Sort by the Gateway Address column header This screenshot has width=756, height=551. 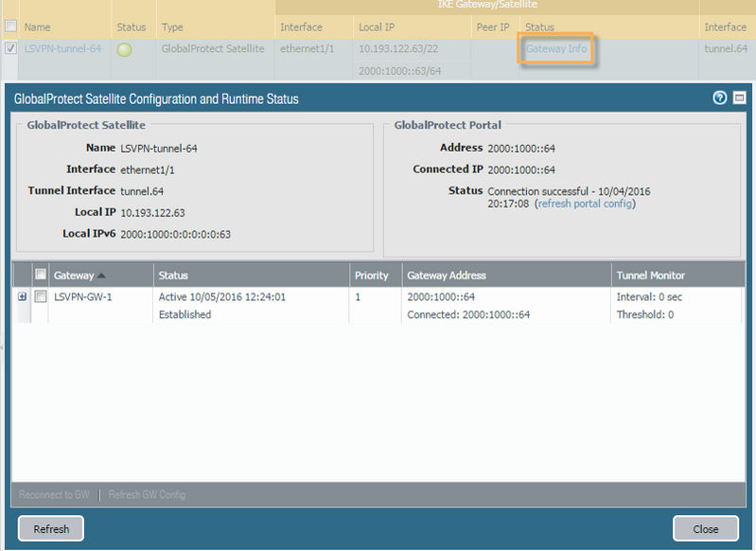446,275
